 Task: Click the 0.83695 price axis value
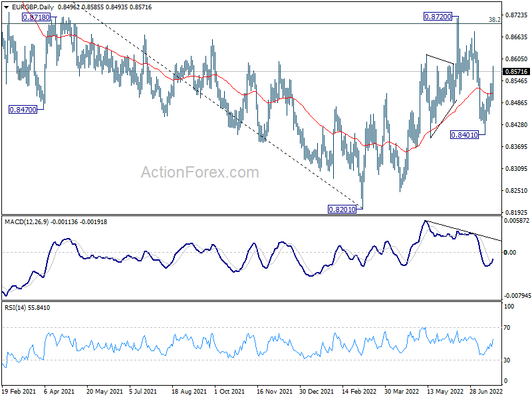point(517,146)
